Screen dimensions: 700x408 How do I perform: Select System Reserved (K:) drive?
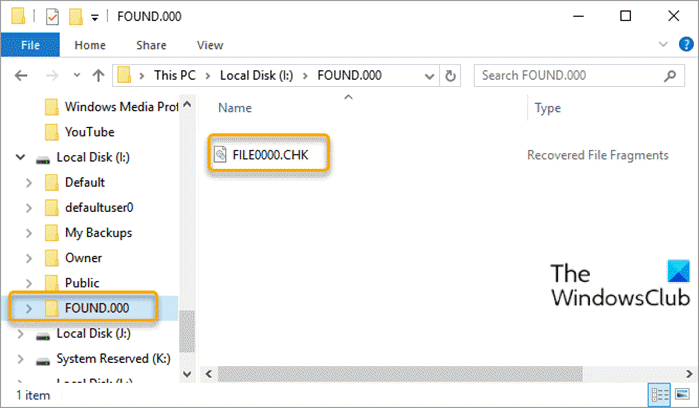click(x=103, y=359)
